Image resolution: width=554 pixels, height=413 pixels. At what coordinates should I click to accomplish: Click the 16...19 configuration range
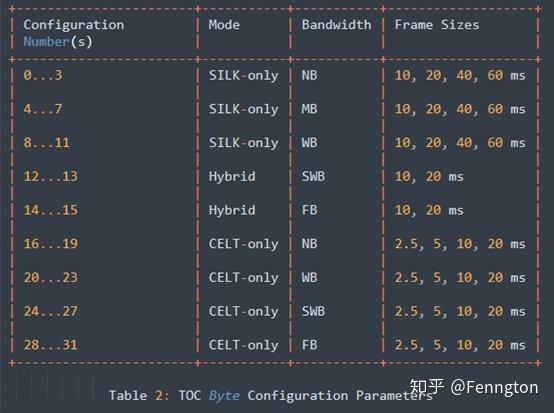pos(51,244)
